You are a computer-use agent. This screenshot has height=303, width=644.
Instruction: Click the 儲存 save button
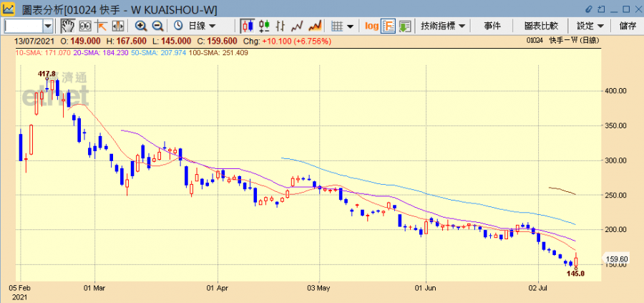tap(628, 26)
